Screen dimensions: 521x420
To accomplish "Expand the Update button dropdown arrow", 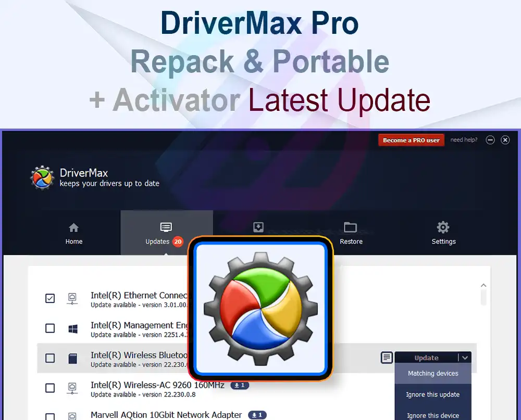I will click(465, 358).
